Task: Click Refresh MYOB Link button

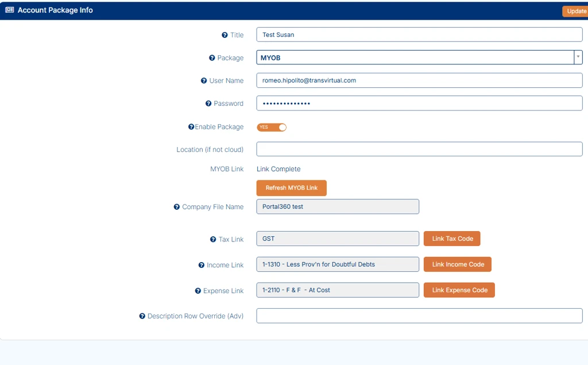Action: (291, 188)
